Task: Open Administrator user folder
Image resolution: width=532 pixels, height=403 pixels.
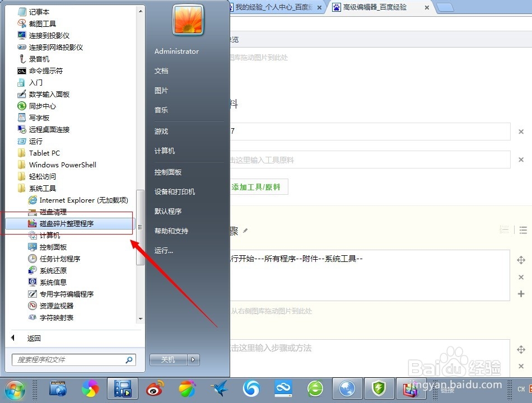Action: [176, 51]
